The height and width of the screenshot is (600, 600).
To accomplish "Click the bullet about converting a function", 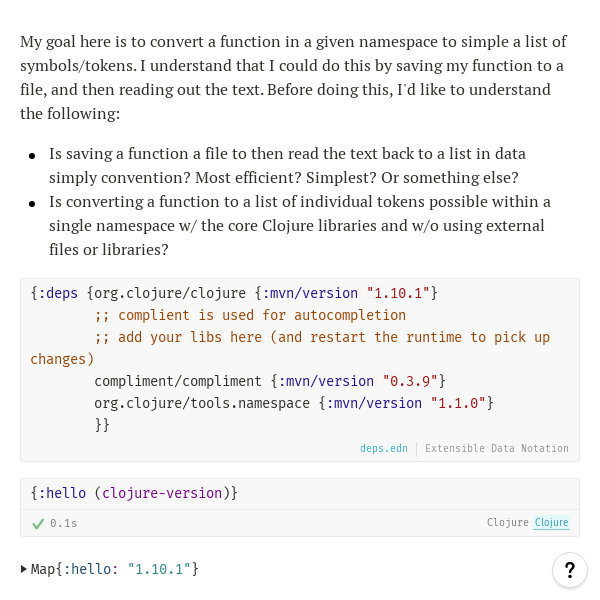I will (x=300, y=225).
